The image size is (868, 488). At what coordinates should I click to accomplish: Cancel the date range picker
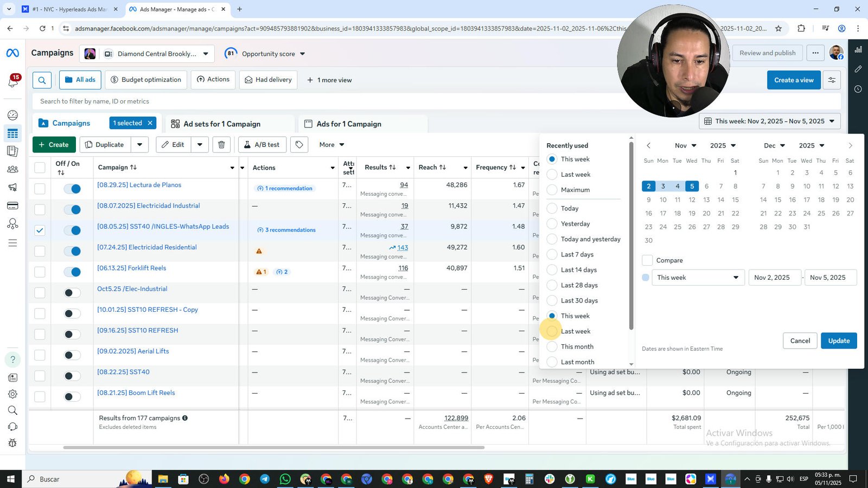coord(800,341)
